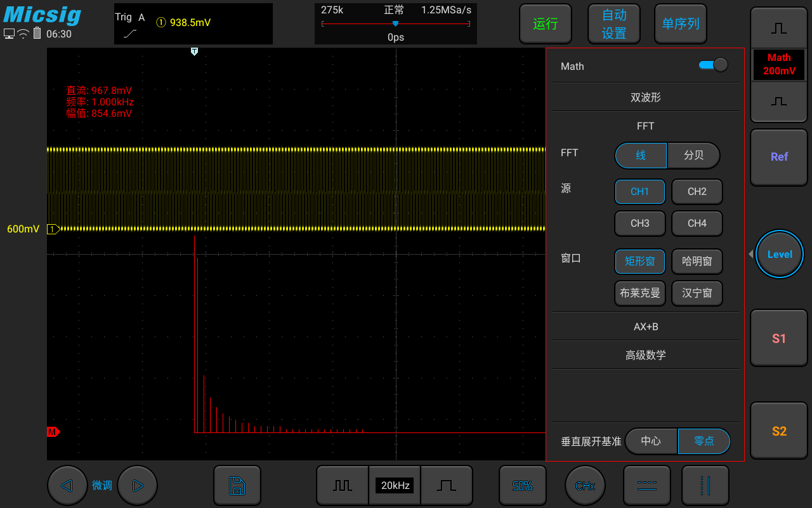Select the 分贝 decibel FFT mode
This screenshot has width=812, height=508.
coord(693,156)
